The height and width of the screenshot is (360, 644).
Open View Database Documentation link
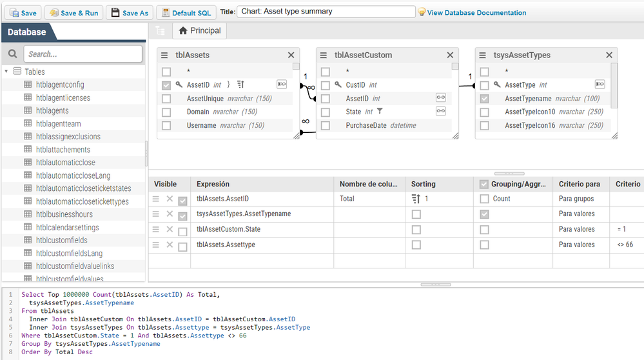(476, 12)
